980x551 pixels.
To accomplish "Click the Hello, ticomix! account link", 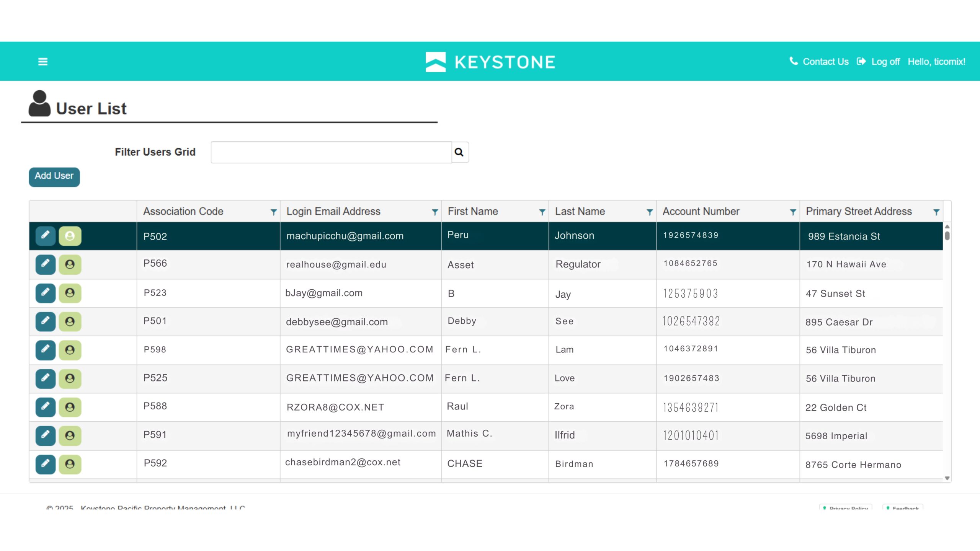I will pos(936,62).
